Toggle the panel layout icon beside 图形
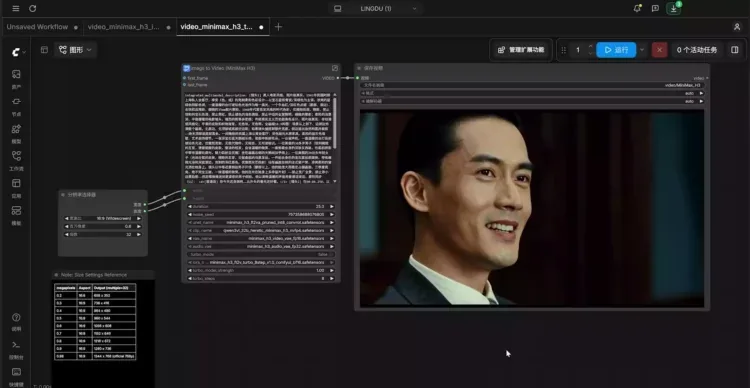Screen dimensions: 750x388 coord(44,50)
